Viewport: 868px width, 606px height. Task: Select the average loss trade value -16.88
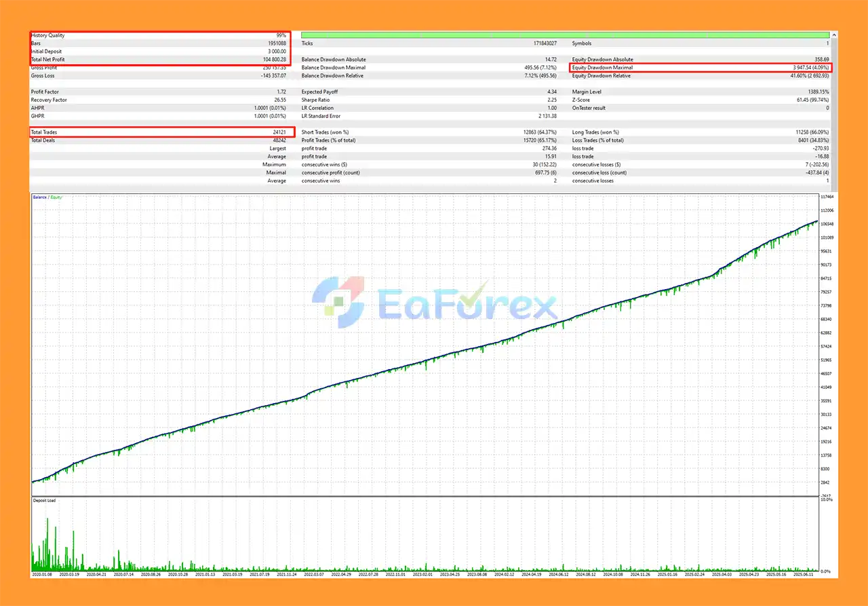822,157
